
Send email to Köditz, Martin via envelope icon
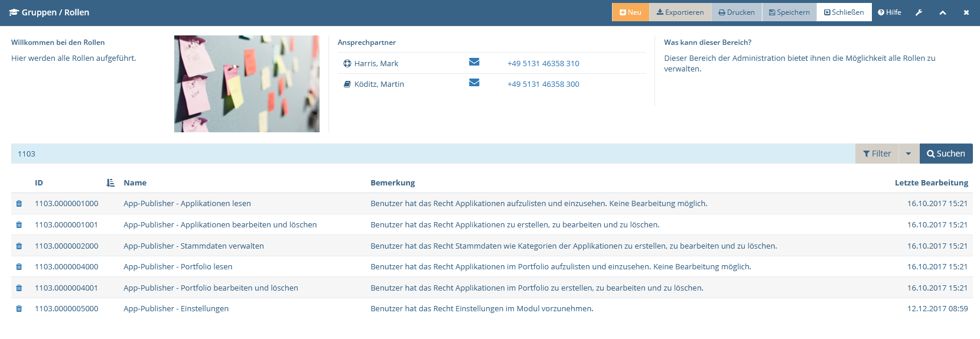474,83
